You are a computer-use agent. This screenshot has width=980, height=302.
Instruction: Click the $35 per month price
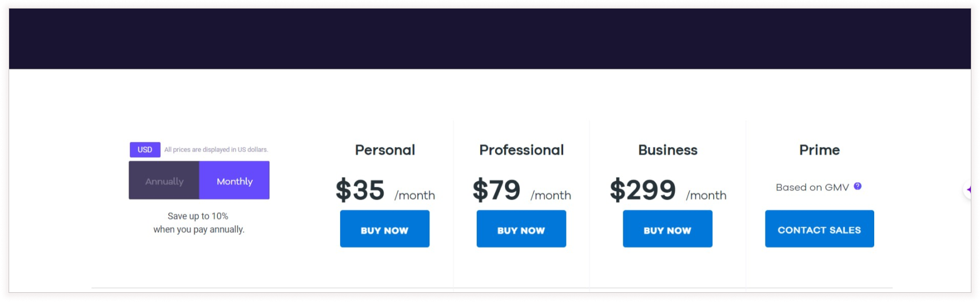point(360,190)
